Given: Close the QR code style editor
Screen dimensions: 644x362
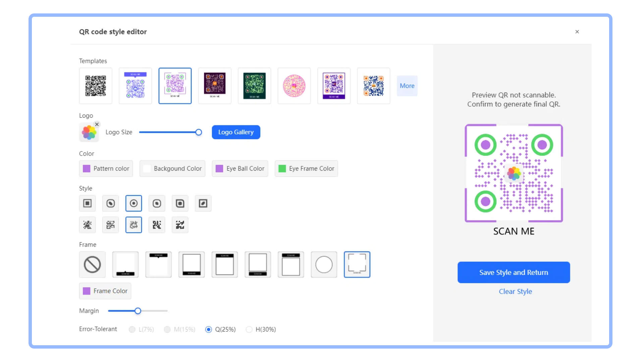Looking at the screenshot, I should coord(577,32).
